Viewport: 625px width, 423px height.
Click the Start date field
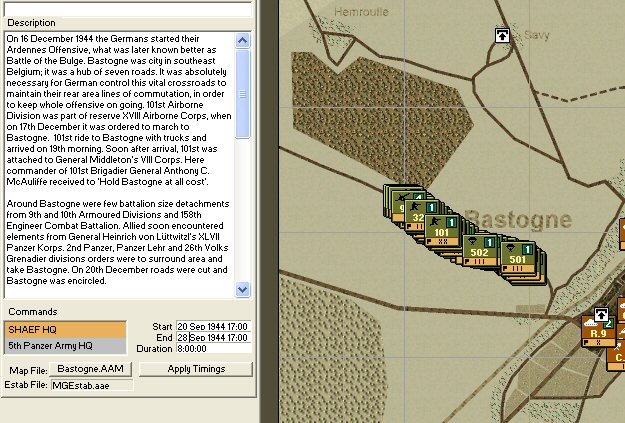coord(214,327)
